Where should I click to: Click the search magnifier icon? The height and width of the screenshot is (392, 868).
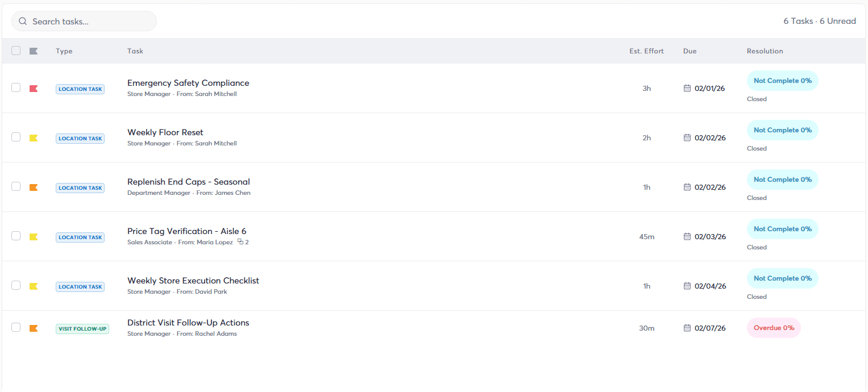click(23, 21)
